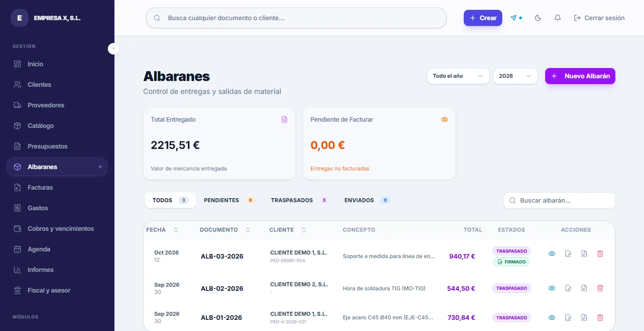
Task: View albarán ALB-01-2026 via its eye icon
Action: (x=552, y=318)
